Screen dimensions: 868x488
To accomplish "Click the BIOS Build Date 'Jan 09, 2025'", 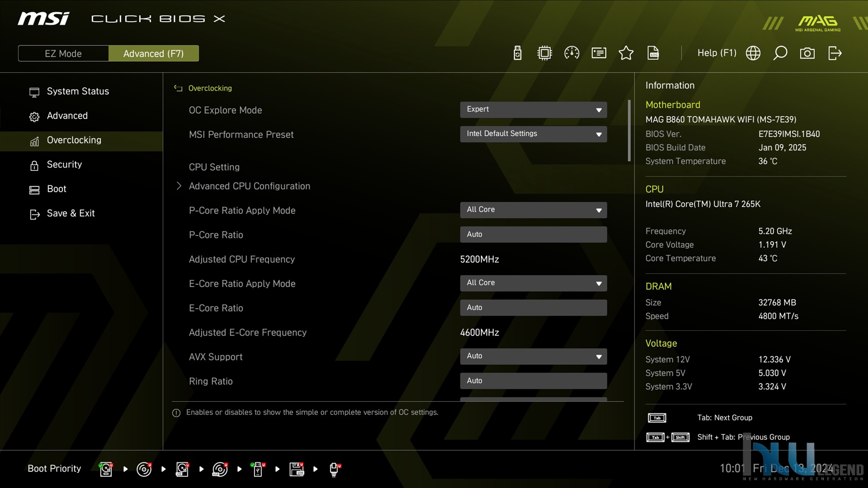I will 782,148.
